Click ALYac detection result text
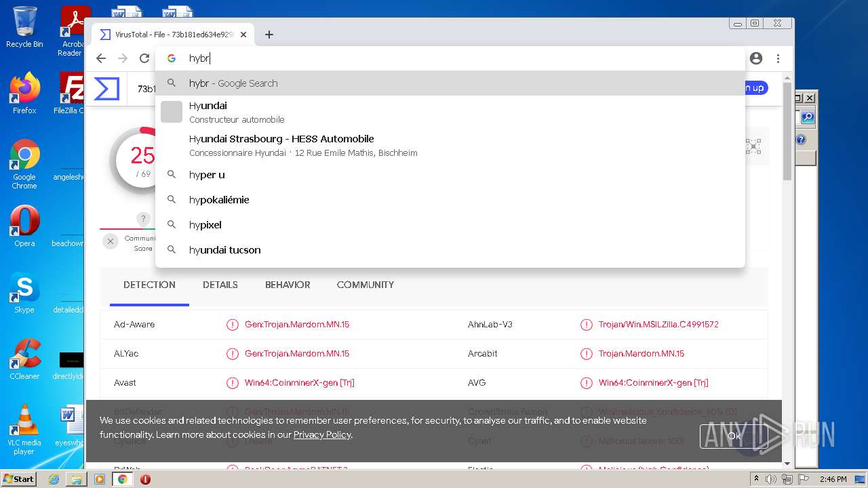 (x=297, y=354)
